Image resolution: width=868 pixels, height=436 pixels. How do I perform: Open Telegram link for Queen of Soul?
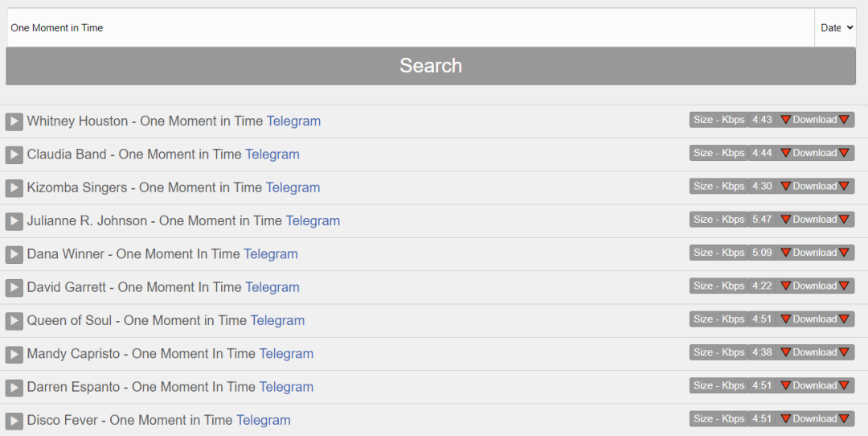pos(277,320)
